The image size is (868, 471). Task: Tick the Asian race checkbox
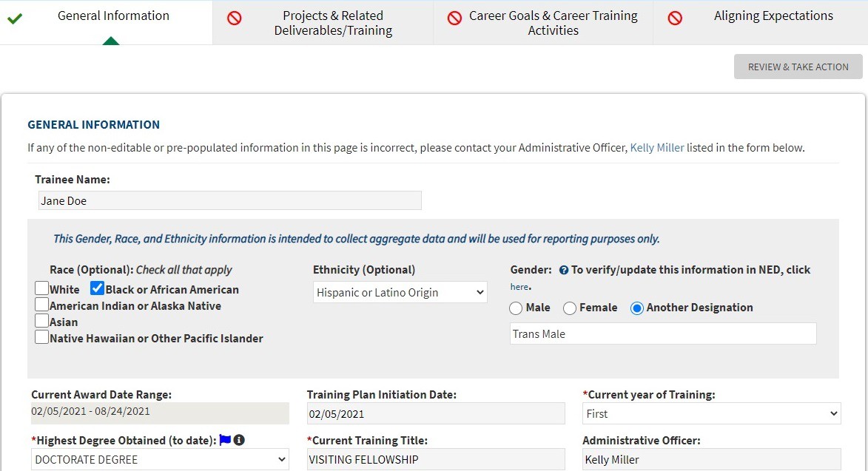pyautogui.click(x=42, y=322)
